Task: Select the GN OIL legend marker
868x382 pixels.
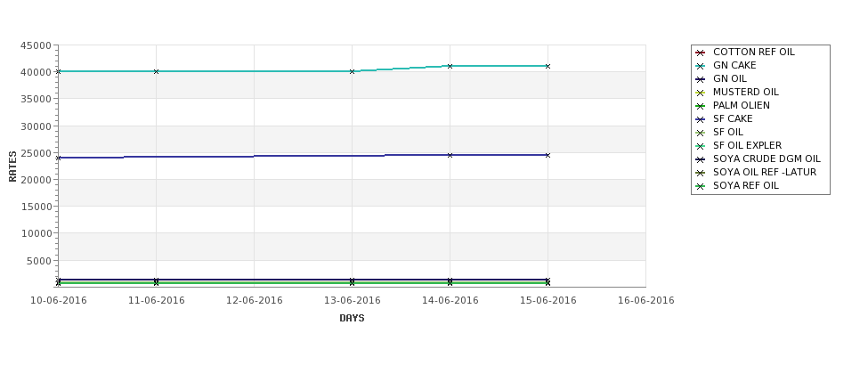Action: point(701,79)
